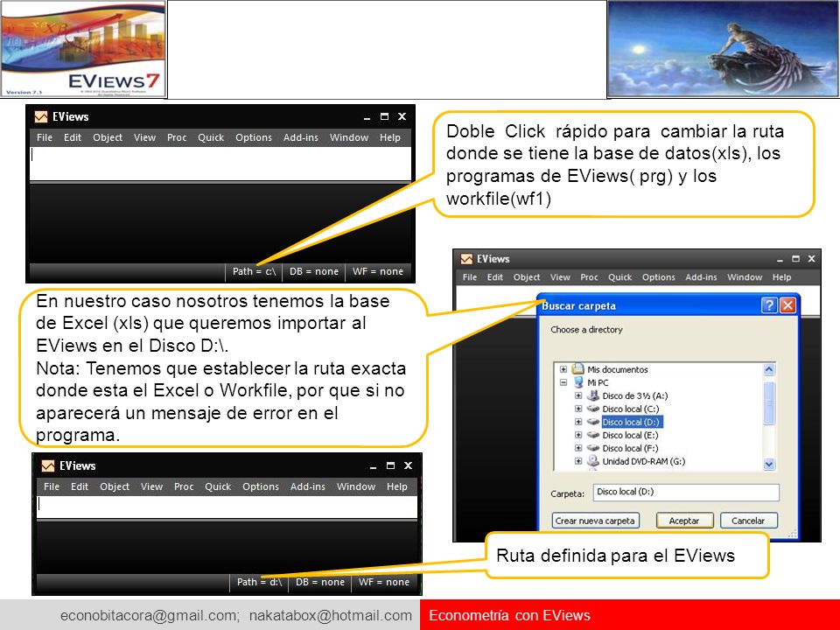Click EViews logo icon in top window title
The image size is (840, 630).
tap(41, 116)
